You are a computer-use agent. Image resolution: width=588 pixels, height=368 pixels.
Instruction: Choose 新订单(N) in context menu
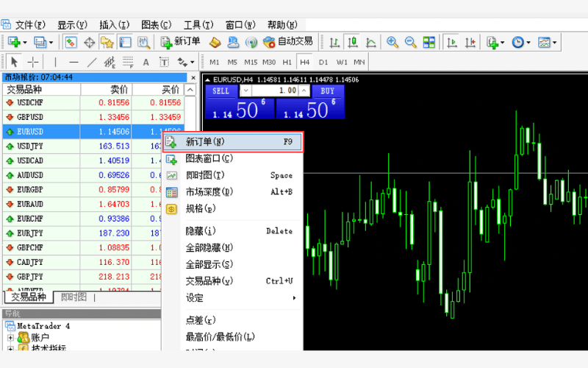click(232, 142)
